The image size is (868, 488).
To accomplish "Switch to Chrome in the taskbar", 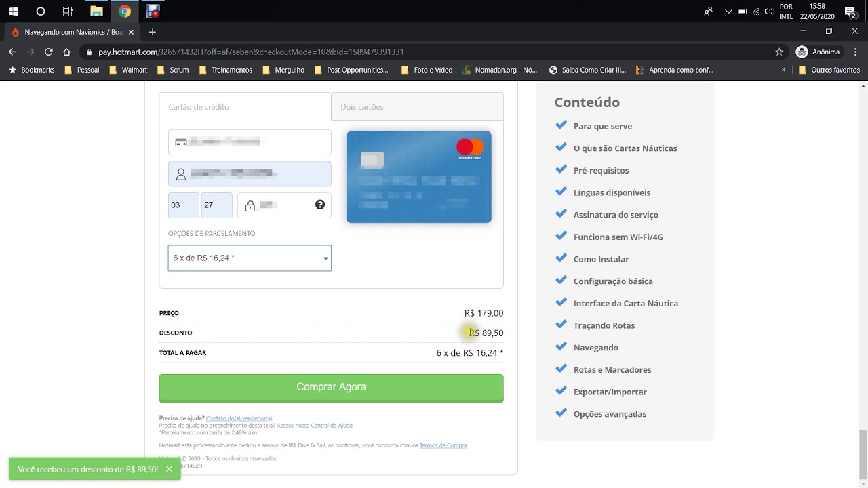I will point(124,11).
